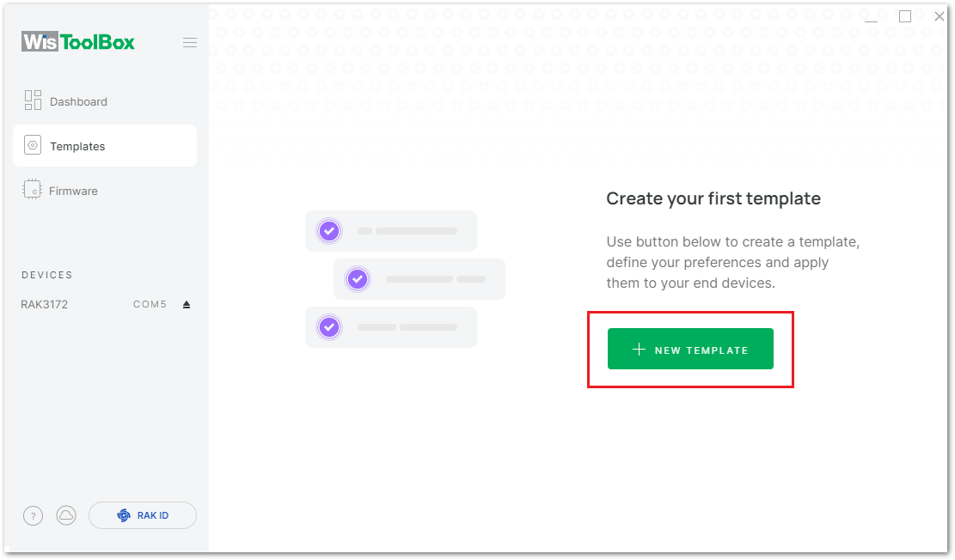
Task: Click the RAK logo icon in the RAK ID button
Action: click(x=125, y=515)
